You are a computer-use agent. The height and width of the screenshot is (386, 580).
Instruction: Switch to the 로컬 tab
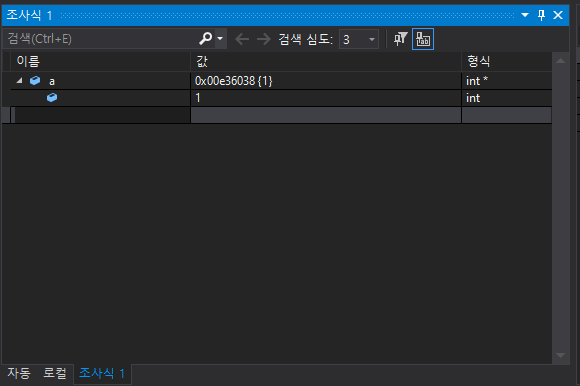click(55, 373)
